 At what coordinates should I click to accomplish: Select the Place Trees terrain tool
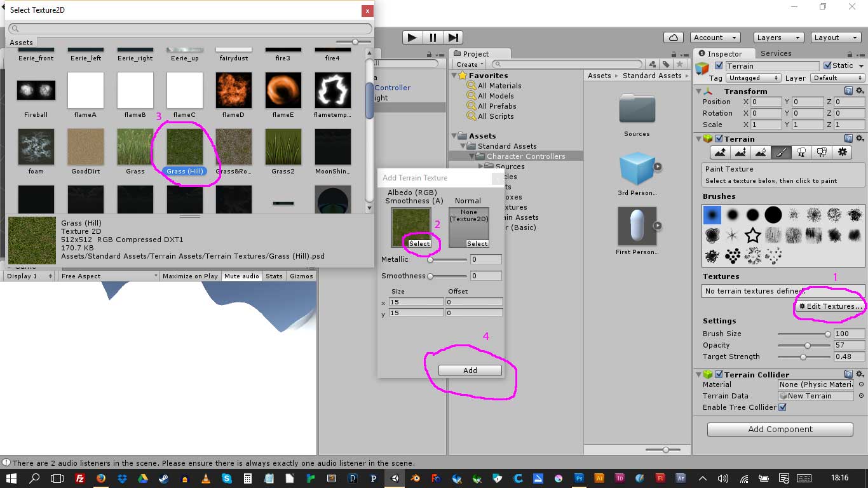click(x=801, y=152)
